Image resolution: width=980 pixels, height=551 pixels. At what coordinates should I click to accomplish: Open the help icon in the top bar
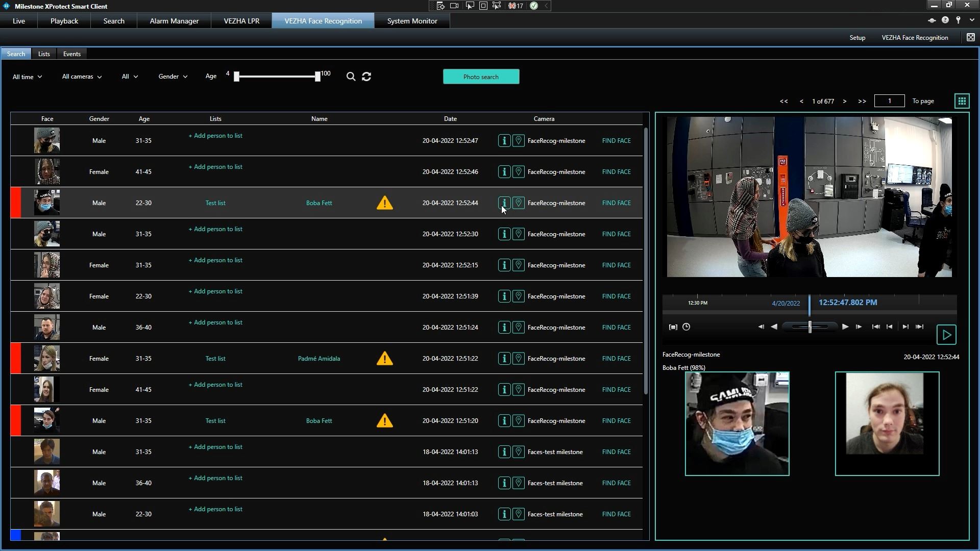[x=945, y=20]
